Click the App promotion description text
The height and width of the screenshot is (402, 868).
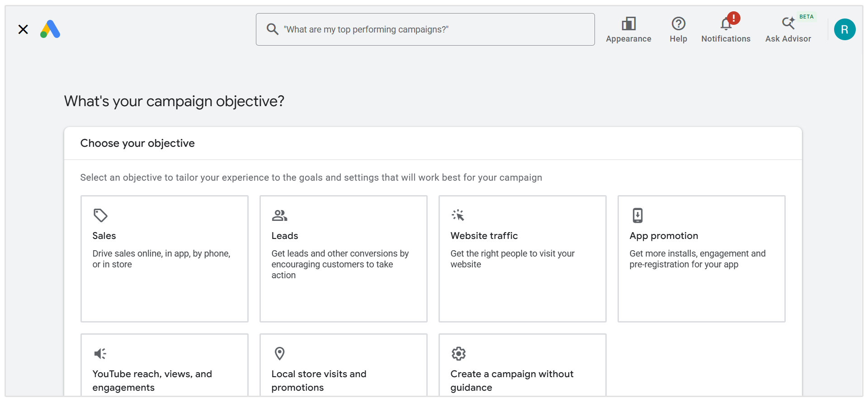[698, 259]
